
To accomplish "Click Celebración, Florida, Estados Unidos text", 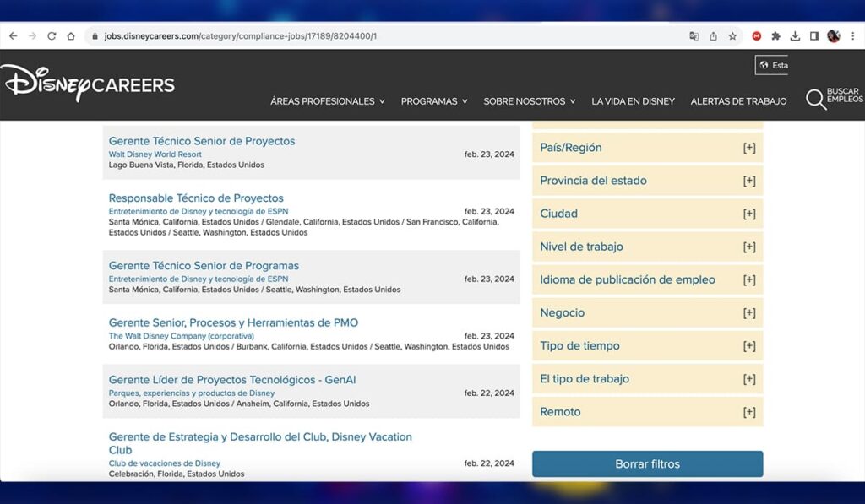I will (177, 474).
